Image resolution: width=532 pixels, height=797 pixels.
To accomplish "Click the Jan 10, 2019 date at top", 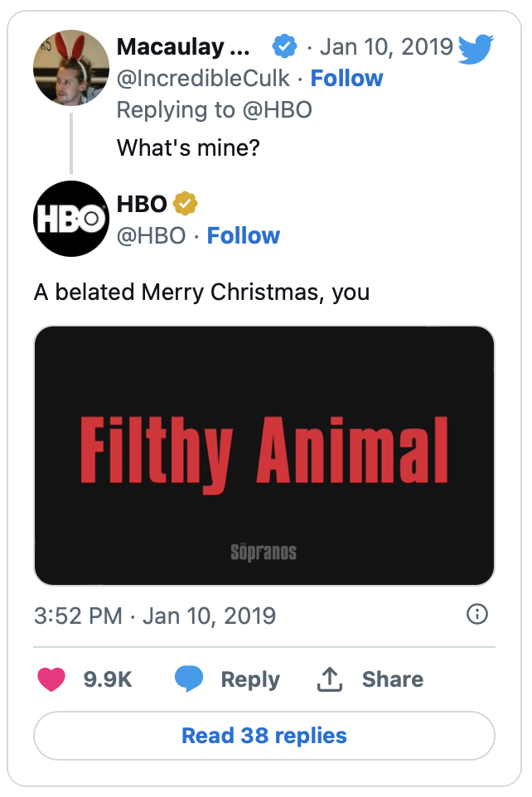I will pyautogui.click(x=386, y=47).
